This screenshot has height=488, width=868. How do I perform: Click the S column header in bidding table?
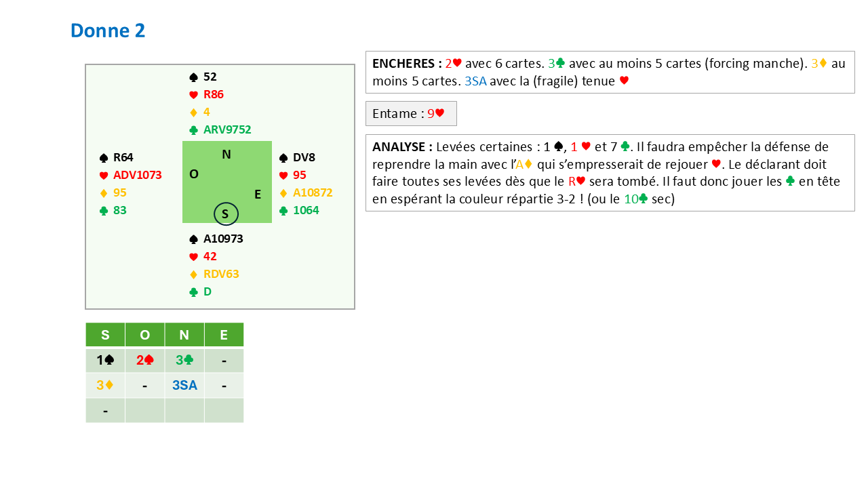[x=105, y=335]
